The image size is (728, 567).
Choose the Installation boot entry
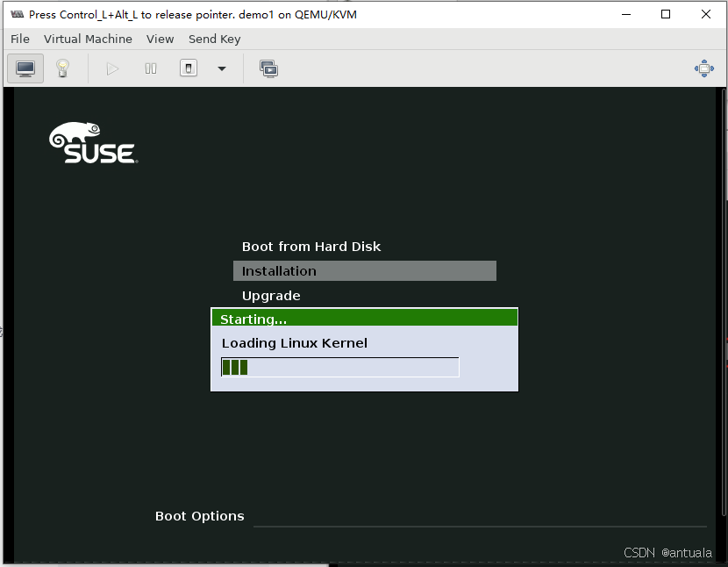[365, 271]
